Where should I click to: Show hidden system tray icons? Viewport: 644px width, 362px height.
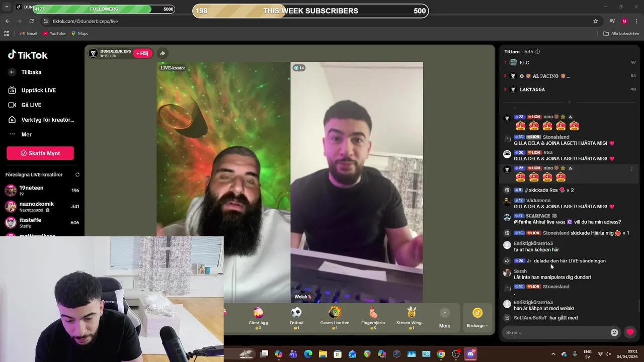(x=553, y=354)
